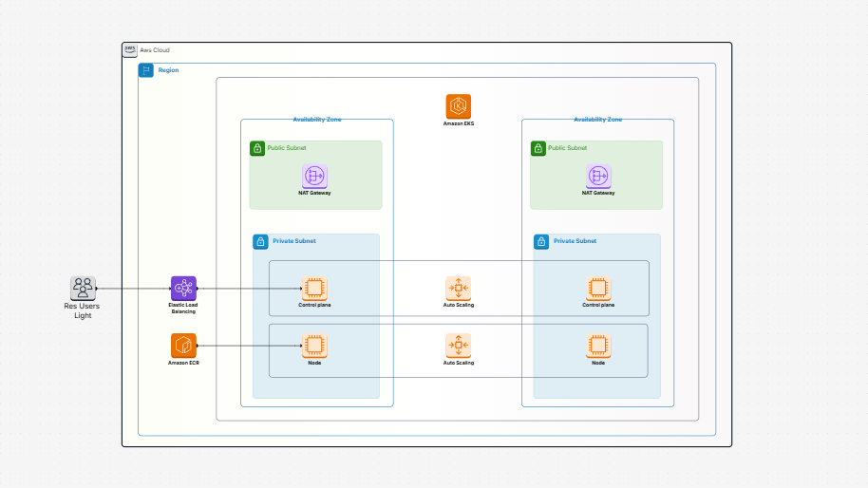The image size is (868, 488).
Task: Click the Node chip icon in right zone
Action: pyautogui.click(x=598, y=346)
